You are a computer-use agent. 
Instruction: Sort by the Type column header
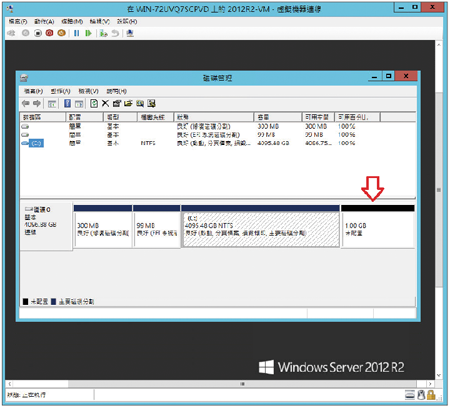click(x=121, y=117)
